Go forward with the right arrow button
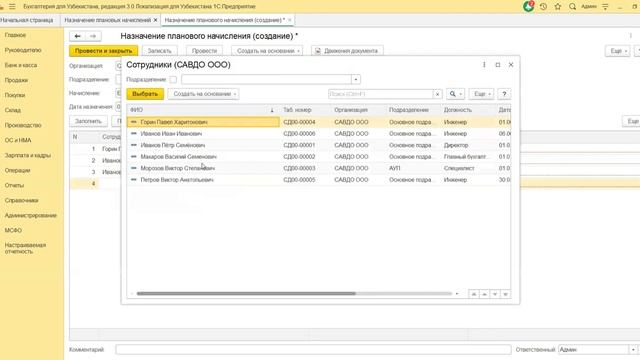The width and height of the screenshot is (640, 360). click(x=93, y=36)
